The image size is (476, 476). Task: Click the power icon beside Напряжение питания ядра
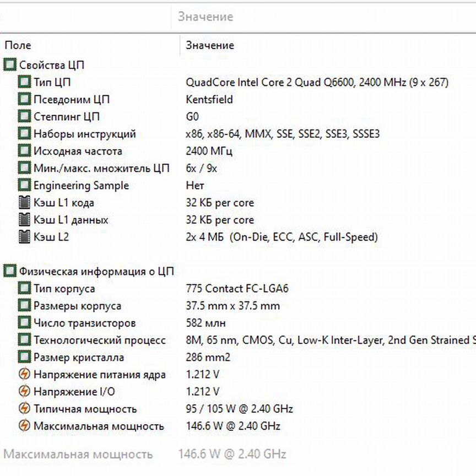(24, 375)
